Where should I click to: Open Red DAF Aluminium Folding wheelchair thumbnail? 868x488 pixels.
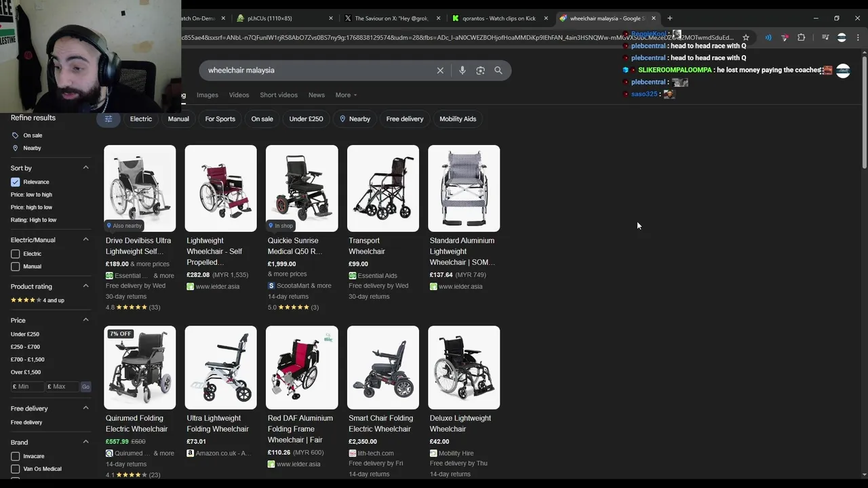(302, 367)
